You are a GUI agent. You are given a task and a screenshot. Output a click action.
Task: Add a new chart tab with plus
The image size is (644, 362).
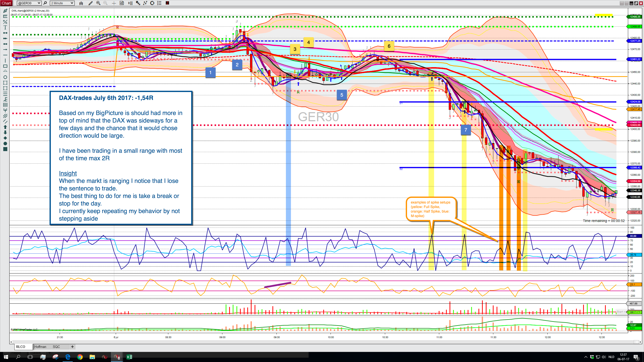click(72, 347)
